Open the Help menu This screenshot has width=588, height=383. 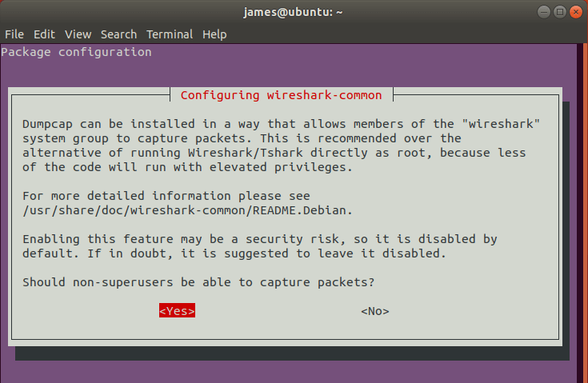pyautogui.click(x=214, y=34)
